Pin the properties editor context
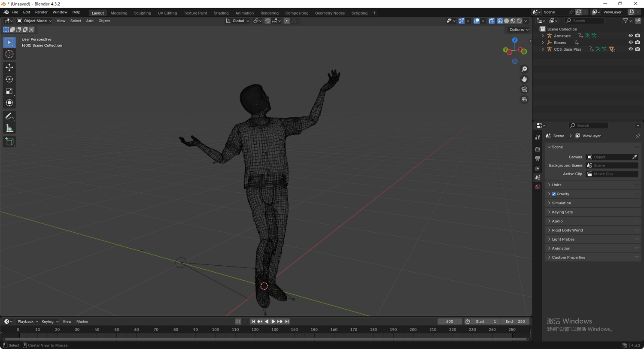Image resolution: width=644 pixels, height=349 pixels. [x=638, y=136]
